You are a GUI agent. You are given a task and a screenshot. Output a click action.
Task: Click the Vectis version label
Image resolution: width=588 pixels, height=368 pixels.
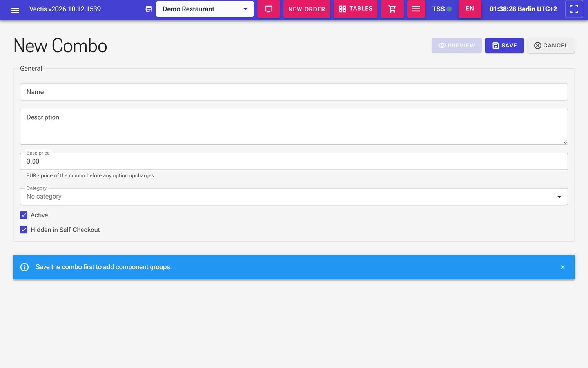coord(65,9)
